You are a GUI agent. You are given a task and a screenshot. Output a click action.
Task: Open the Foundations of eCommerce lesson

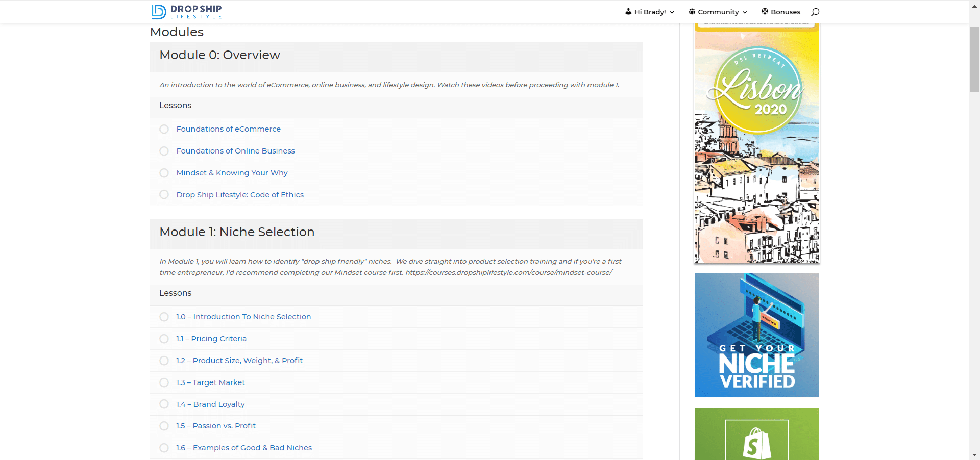(x=228, y=129)
